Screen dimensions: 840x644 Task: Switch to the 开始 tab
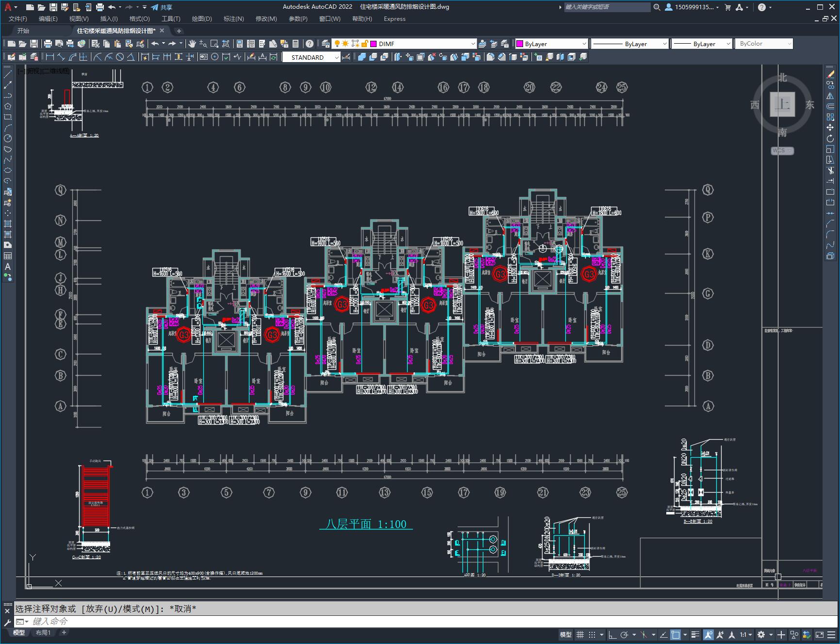point(23,31)
